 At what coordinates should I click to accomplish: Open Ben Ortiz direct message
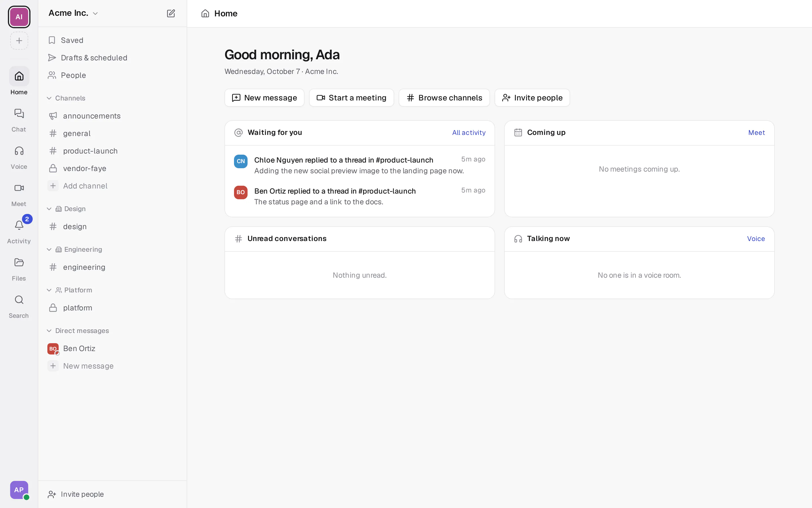[x=112, y=348]
